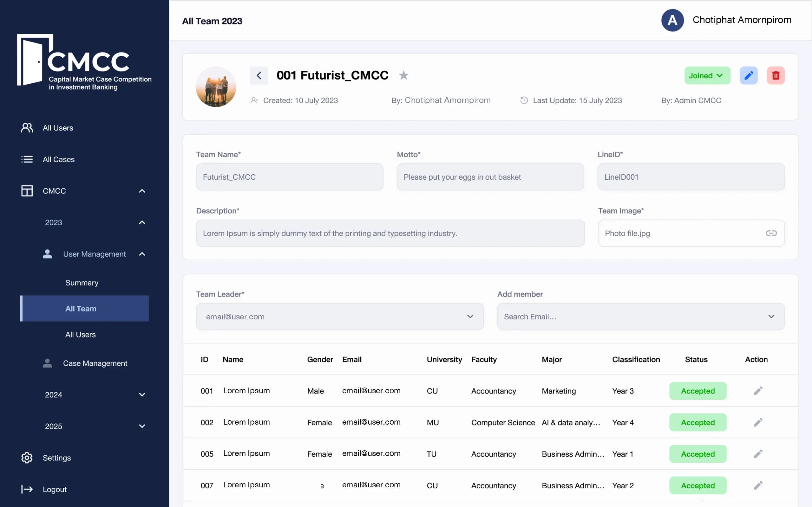Click the team photo thumbnail
Image resolution: width=812 pixels, height=507 pixels.
[216, 87]
